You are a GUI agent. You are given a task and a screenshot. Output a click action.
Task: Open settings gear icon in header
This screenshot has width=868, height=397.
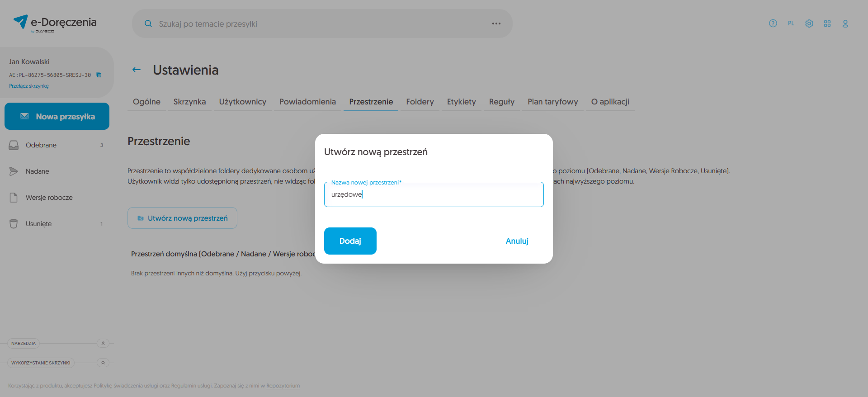pyautogui.click(x=809, y=24)
